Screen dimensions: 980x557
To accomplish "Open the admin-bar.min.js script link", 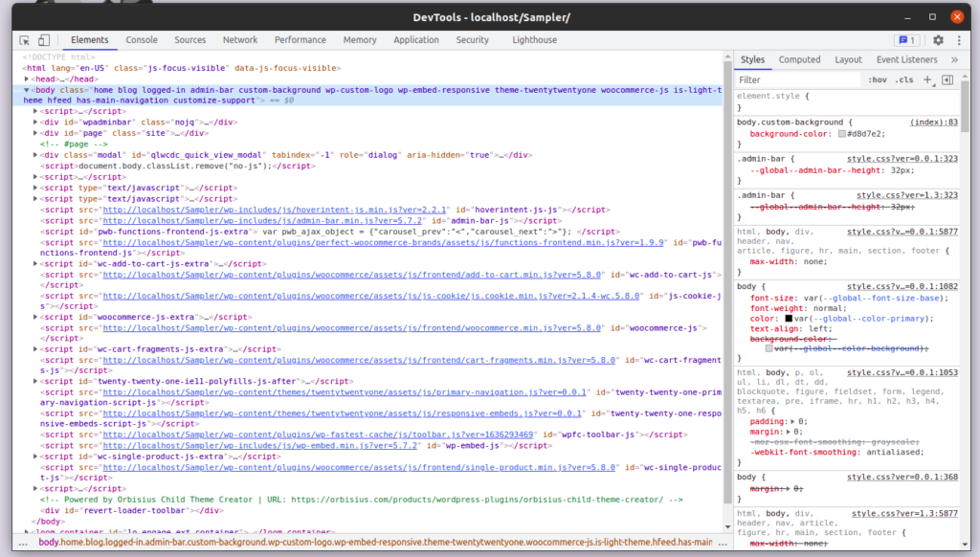I will (x=264, y=221).
